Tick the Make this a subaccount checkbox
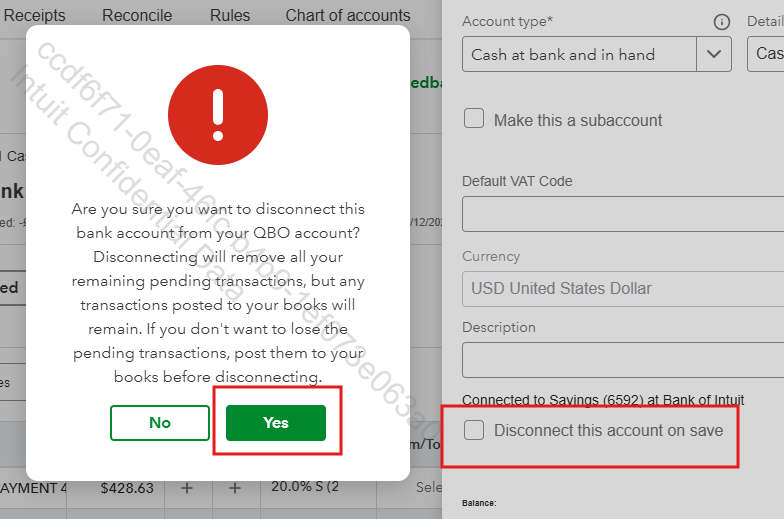Screen dimensions: 784x519 coord(474,119)
